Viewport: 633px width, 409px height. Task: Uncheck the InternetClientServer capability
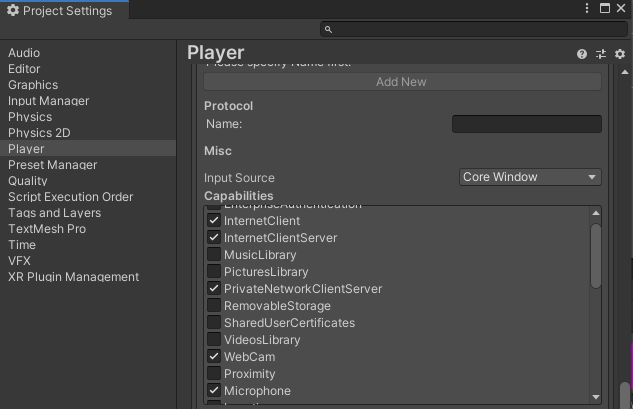tap(214, 238)
